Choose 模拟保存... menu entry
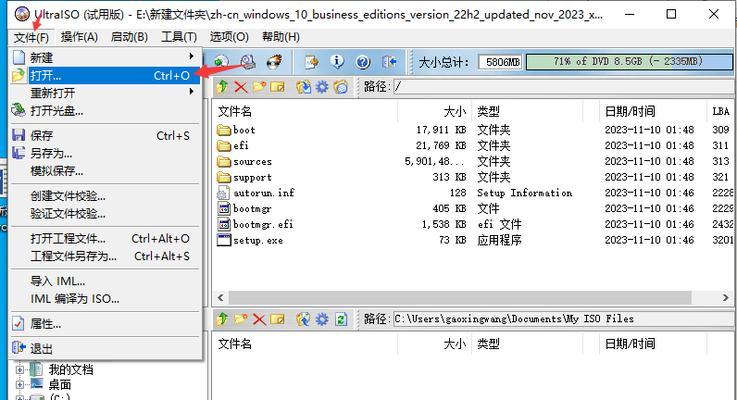The image size is (737, 400). pos(106,171)
